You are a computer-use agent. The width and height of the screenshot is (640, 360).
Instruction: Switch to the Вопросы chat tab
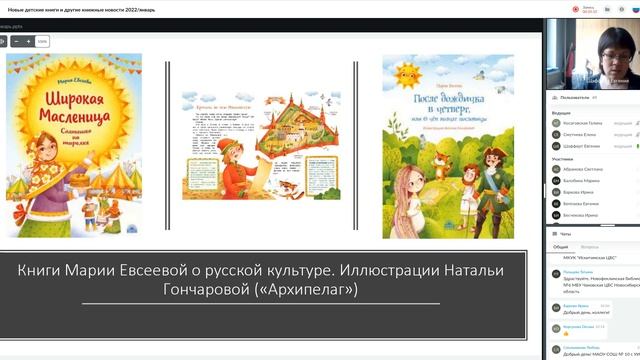[x=589, y=247]
